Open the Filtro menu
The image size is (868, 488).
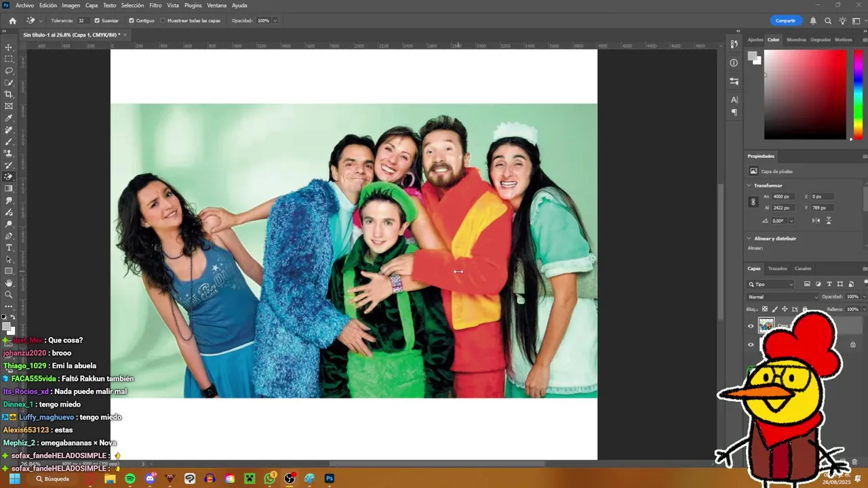coord(155,5)
